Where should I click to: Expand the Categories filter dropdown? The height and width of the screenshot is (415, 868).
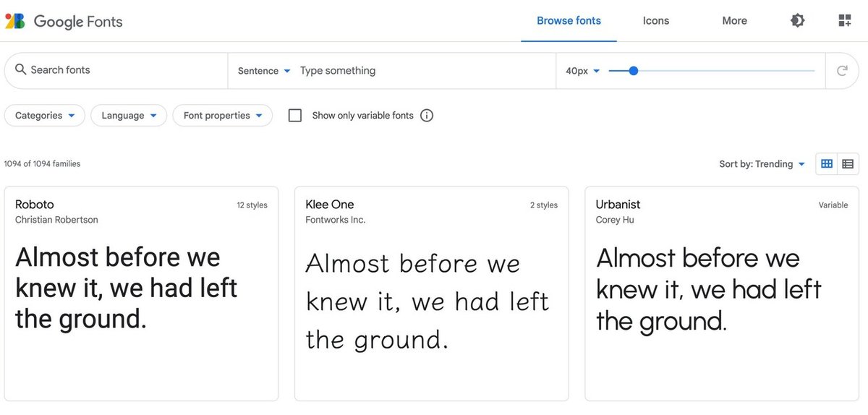(x=45, y=116)
